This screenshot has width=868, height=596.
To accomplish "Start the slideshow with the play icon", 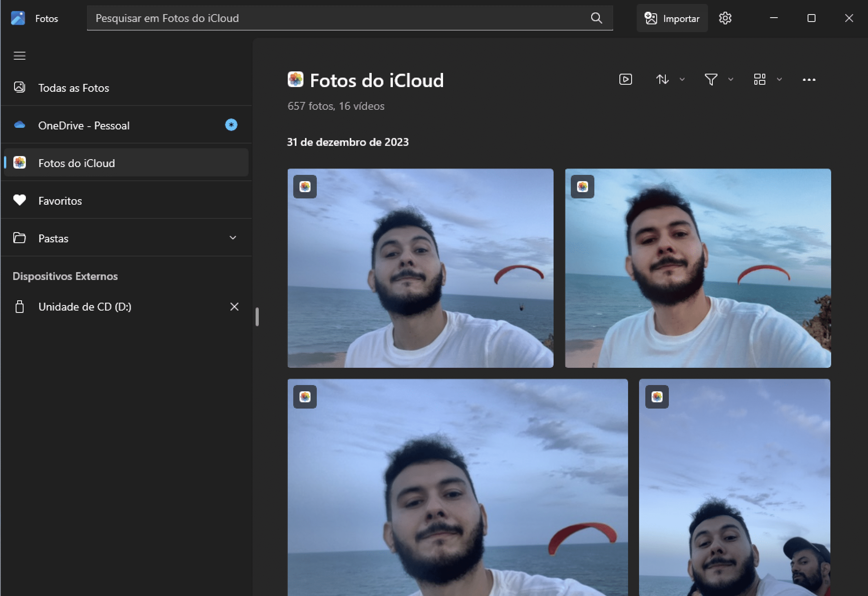I will (625, 80).
